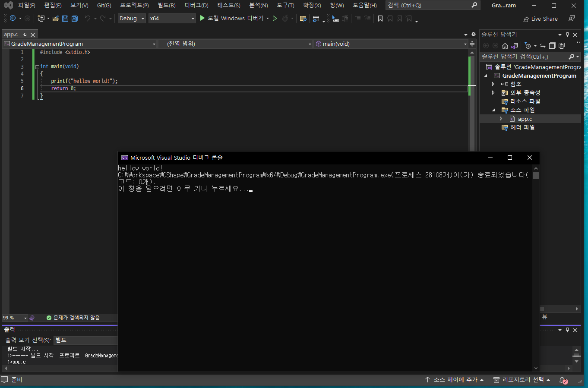Open the GradeManagementProgram scope dropdown
The height and width of the screenshot is (388, 588).
click(x=80, y=44)
